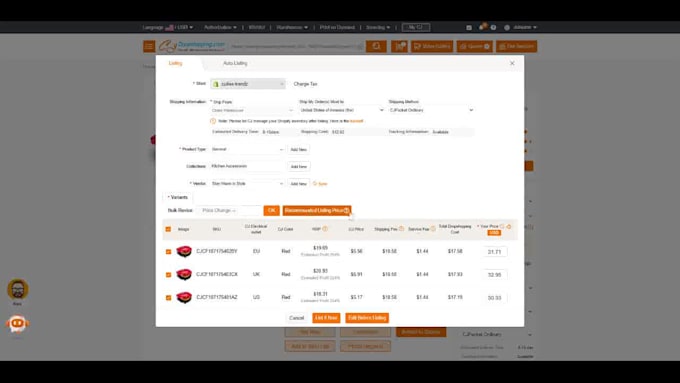Click Add New beside Collections
680x383 pixels.
298,167
